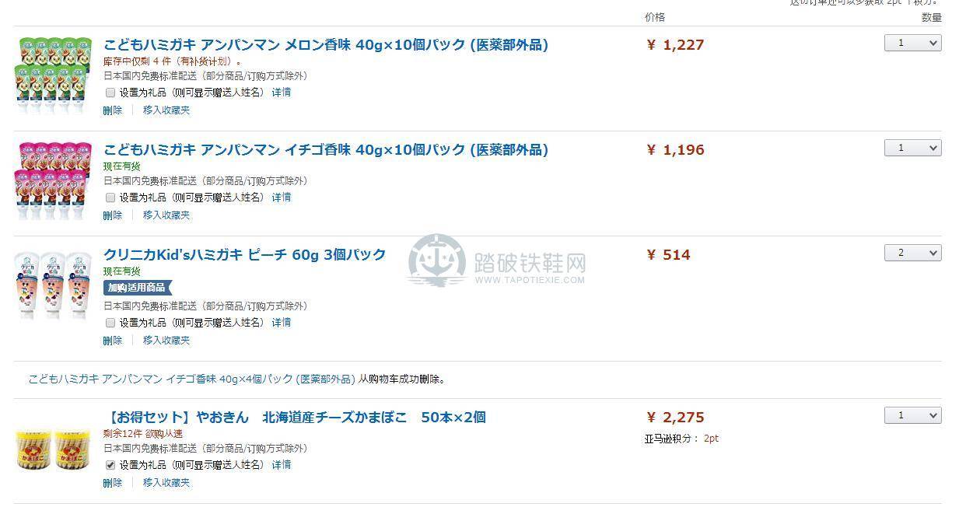Open the cheese kamaboko product image
Viewport: 980px width, 507px height.
pyautogui.click(x=54, y=450)
